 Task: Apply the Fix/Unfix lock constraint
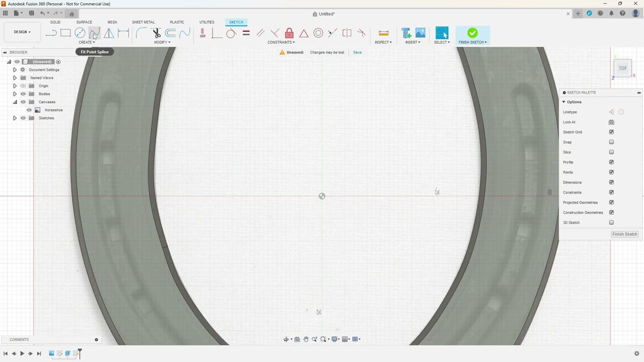pyautogui.click(x=289, y=33)
